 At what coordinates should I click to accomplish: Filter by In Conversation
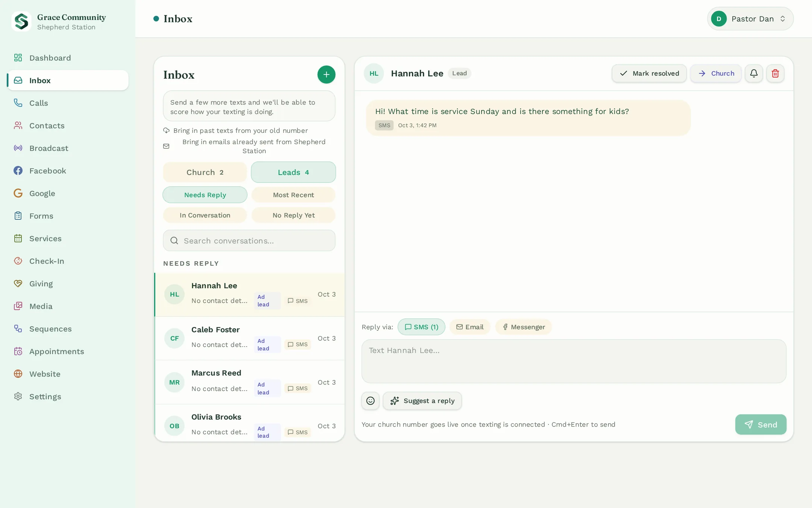(x=205, y=215)
